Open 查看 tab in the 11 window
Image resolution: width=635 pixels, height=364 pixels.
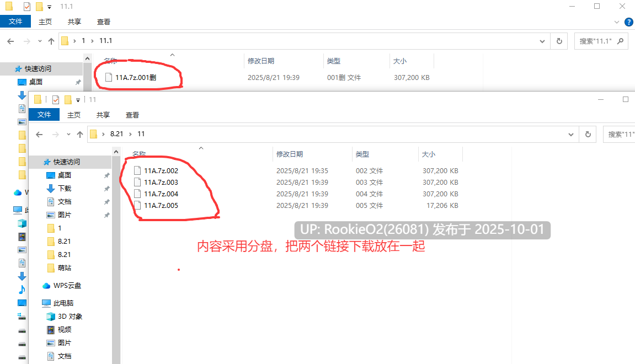[132, 115]
